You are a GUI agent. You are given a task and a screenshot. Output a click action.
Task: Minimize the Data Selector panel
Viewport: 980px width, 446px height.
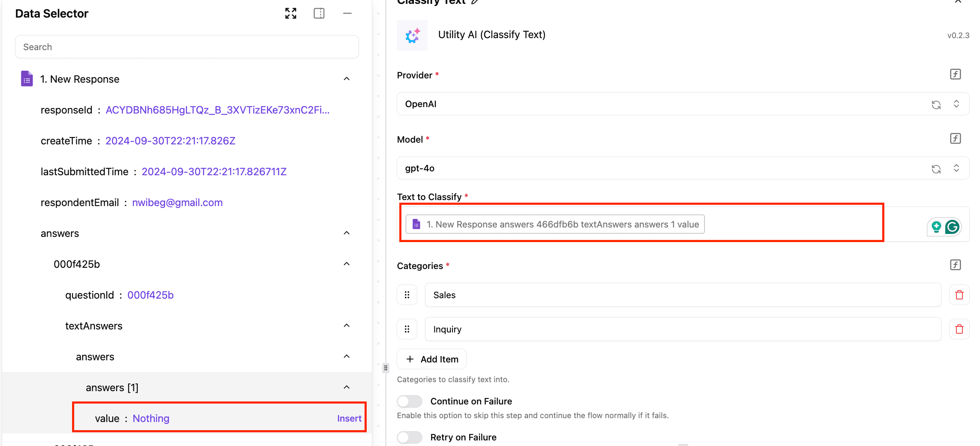347,13
